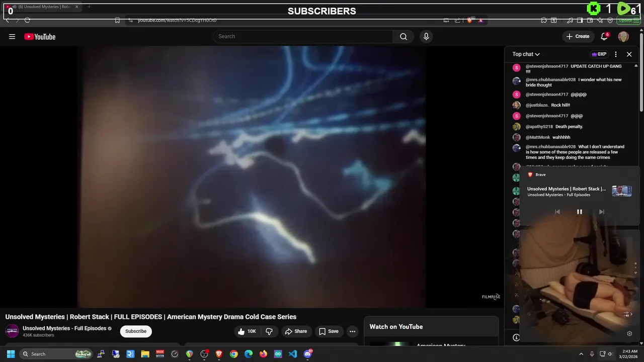Open live chat more options menu

click(x=616, y=54)
